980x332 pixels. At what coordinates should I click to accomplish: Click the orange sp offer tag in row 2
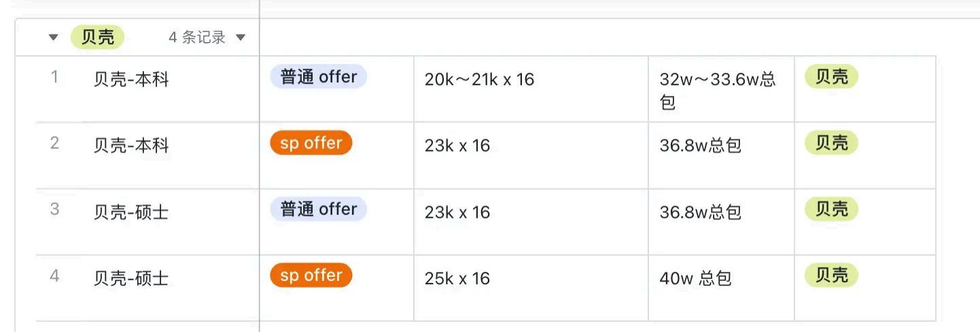[x=311, y=143]
